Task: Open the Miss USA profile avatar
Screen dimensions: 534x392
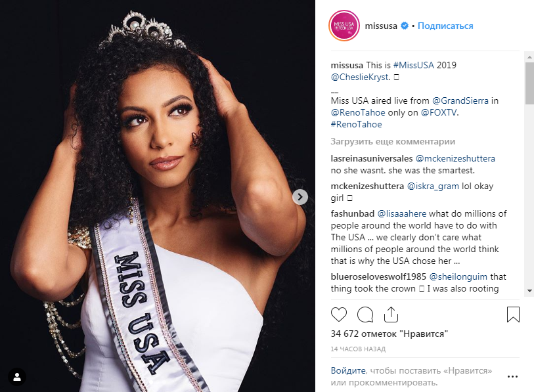Action: pos(344,26)
